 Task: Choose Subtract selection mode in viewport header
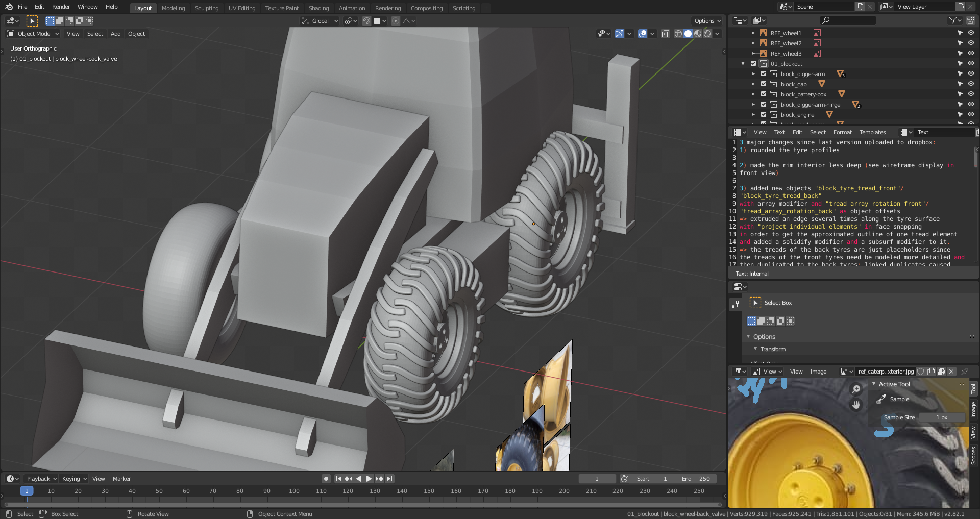pyautogui.click(x=69, y=21)
